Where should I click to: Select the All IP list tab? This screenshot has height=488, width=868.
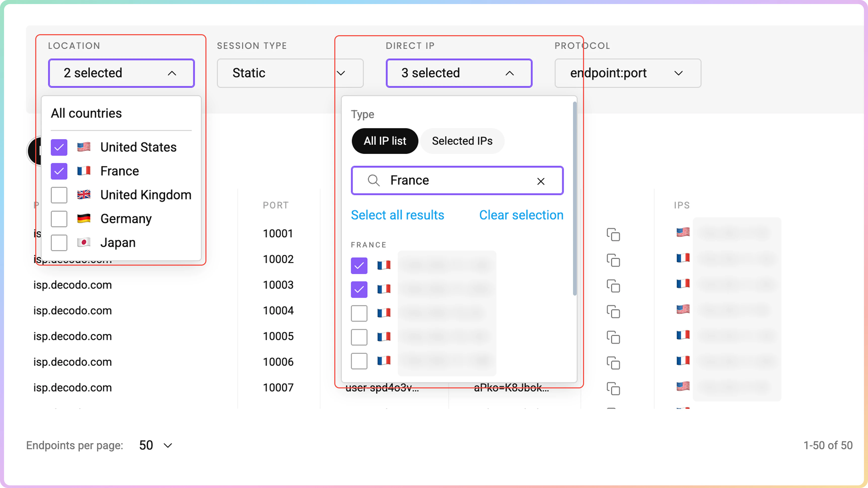click(x=385, y=141)
